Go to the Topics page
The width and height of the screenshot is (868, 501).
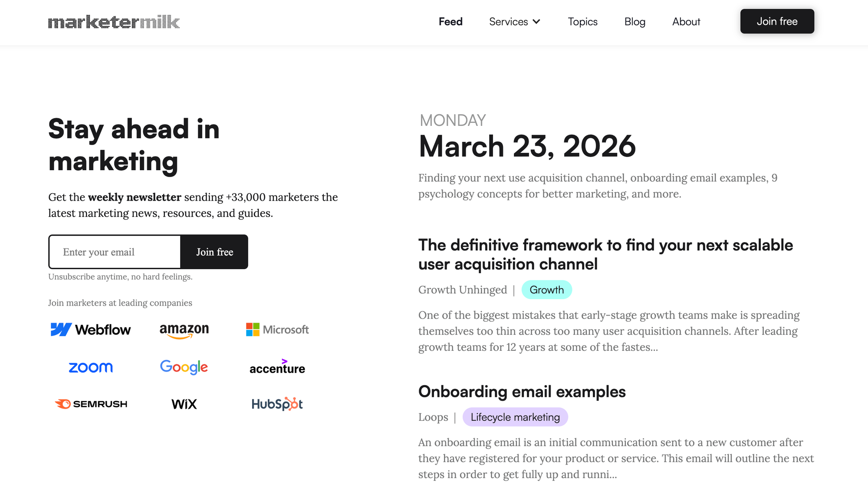point(582,22)
